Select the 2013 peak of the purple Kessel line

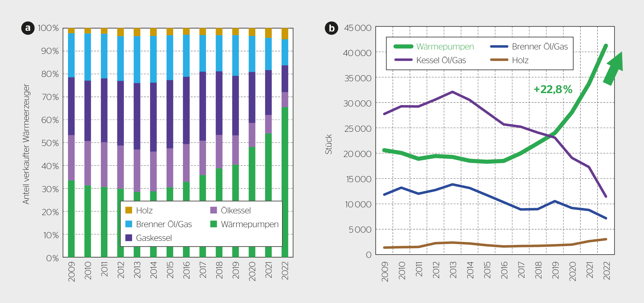pyautogui.click(x=452, y=92)
